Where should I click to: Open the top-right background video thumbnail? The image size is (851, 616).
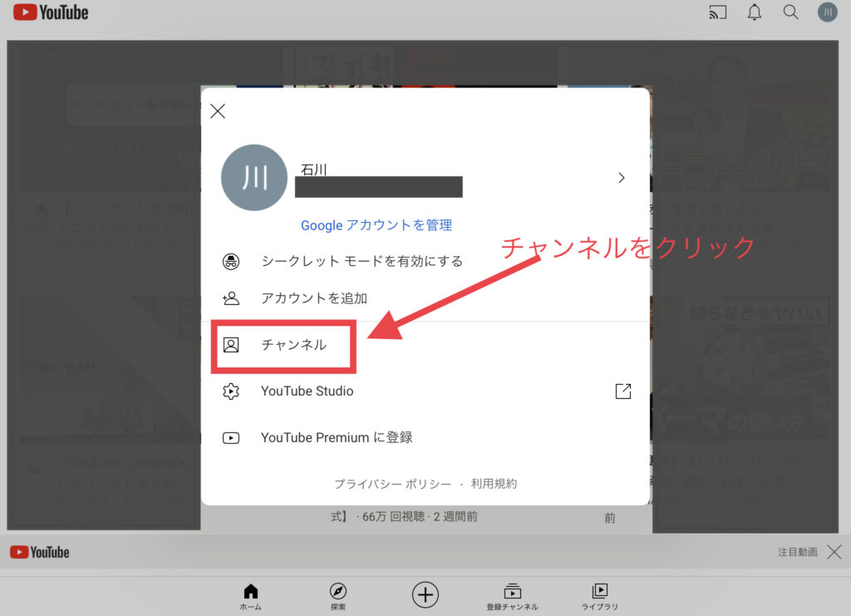[741, 120]
